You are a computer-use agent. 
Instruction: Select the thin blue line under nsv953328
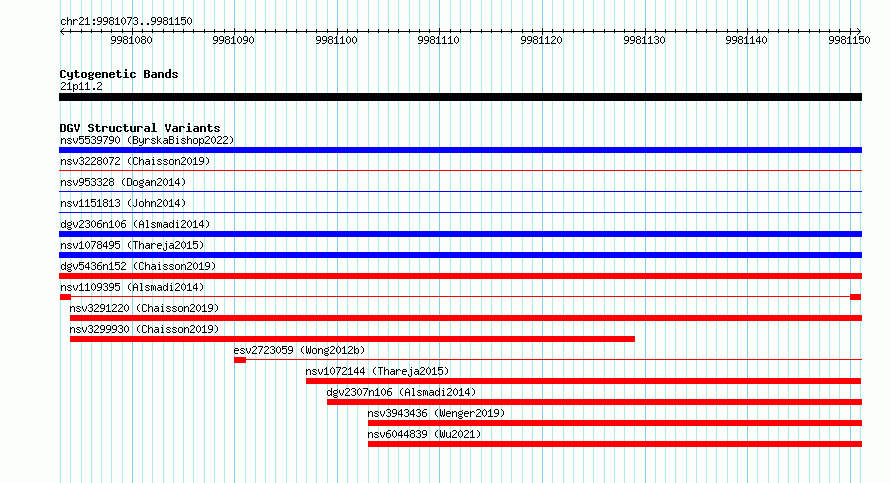(x=460, y=191)
